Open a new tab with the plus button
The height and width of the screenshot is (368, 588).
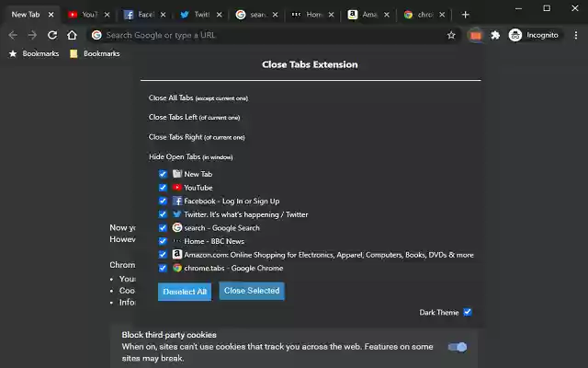pyautogui.click(x=466, y=15)
